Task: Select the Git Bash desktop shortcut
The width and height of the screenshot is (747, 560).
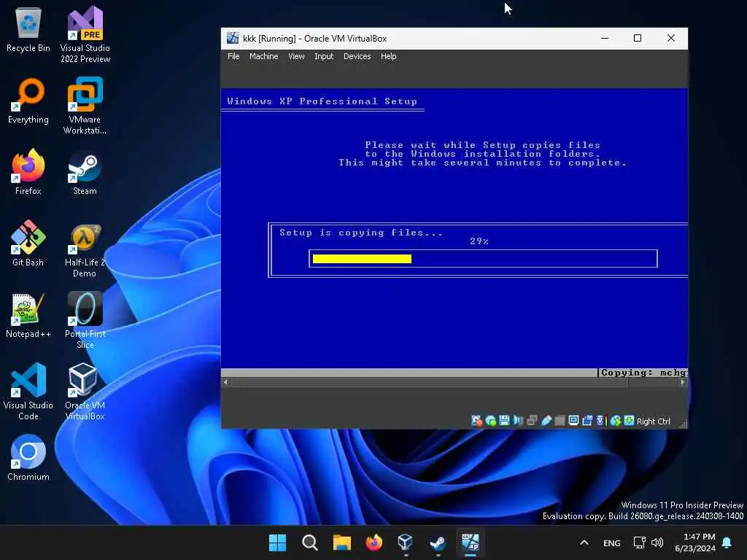Action: pos(28,244)
